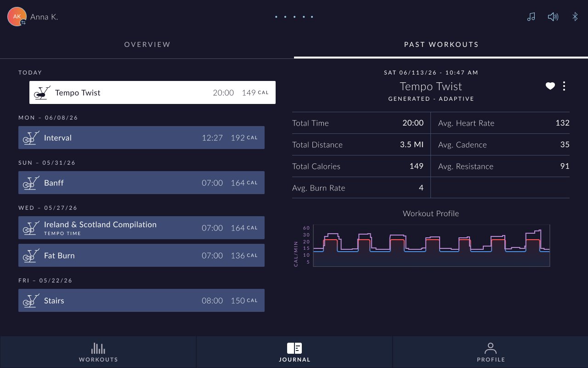Open the Workouts bottom tab label
The height and width of the screenshot is (368, 588).
(98, 360)
